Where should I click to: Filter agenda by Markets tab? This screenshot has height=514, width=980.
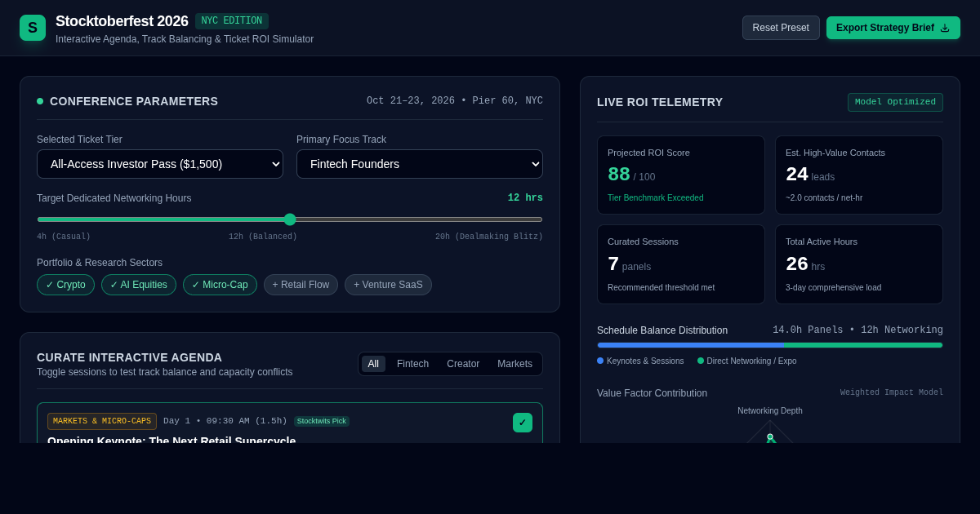click(514, 364)
